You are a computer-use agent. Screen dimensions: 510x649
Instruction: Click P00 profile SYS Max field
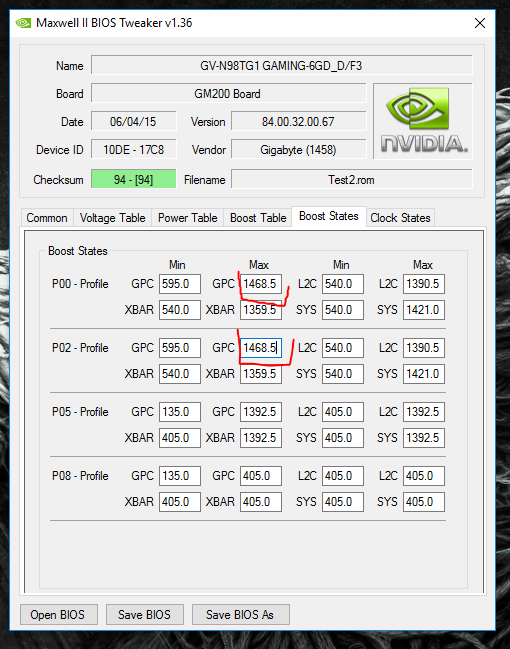click(424, 310)
